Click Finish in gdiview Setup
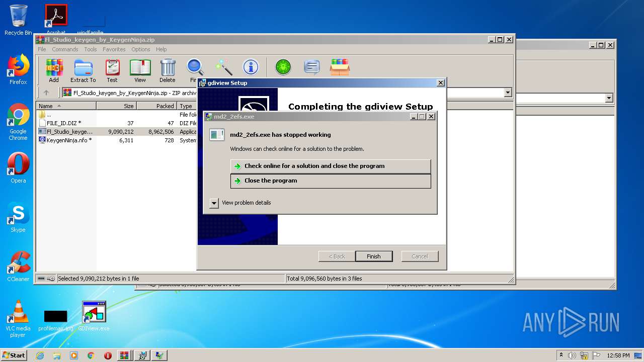The height and width of the screenshot is (362, 644). (x=374, y=256)
